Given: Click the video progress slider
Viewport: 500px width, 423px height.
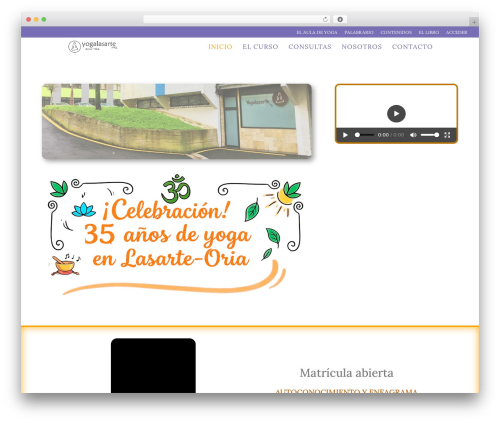Looking at the screenshot, I should point(364,135).
